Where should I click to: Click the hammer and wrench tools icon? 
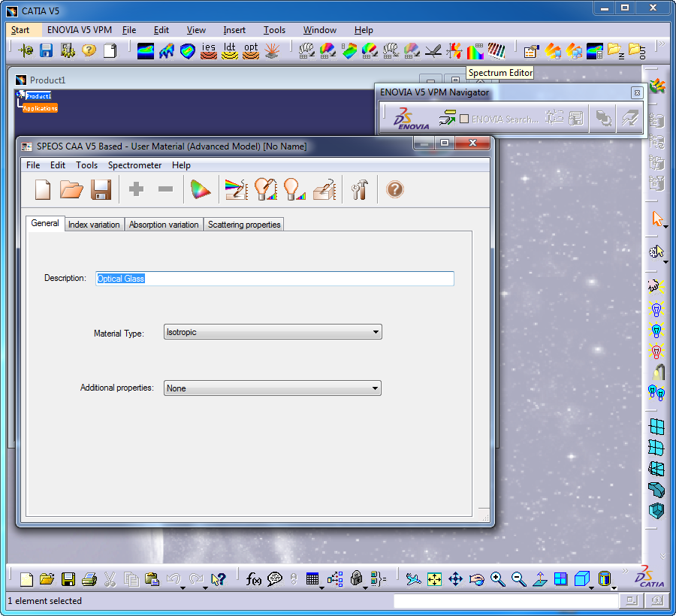tap(360, 189)
